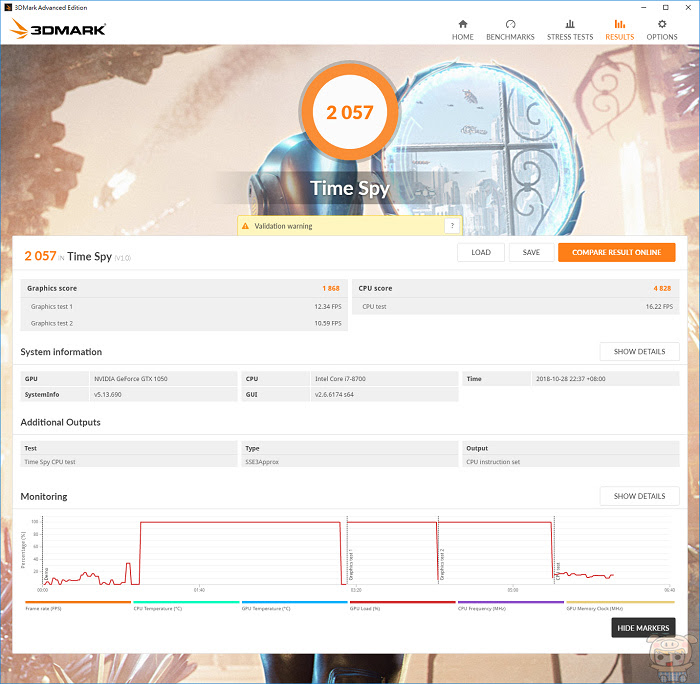This screenshot has width=700, height=684.
Task: Click the HIDE MARKERS button
Action: coord(643,628)
